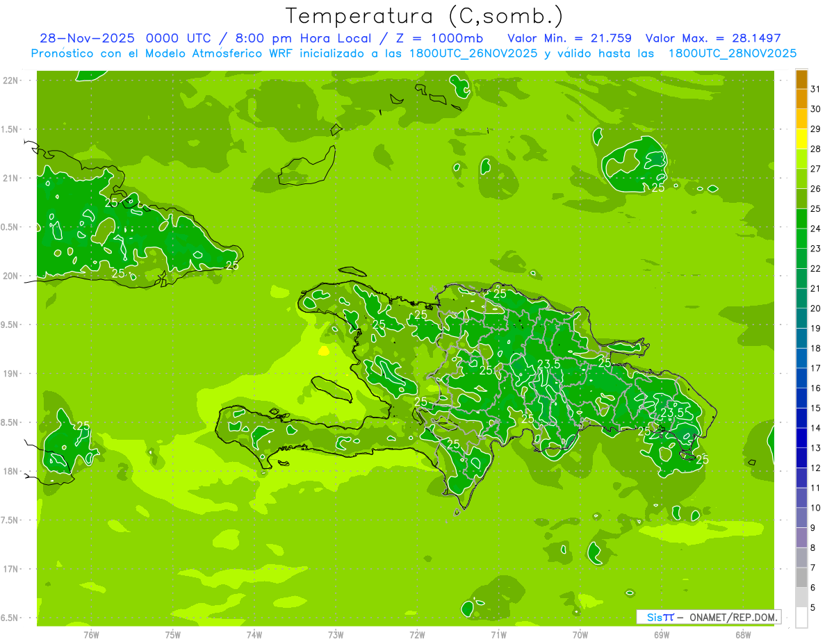Click the legend value '28'

click(x=816, y=149)
